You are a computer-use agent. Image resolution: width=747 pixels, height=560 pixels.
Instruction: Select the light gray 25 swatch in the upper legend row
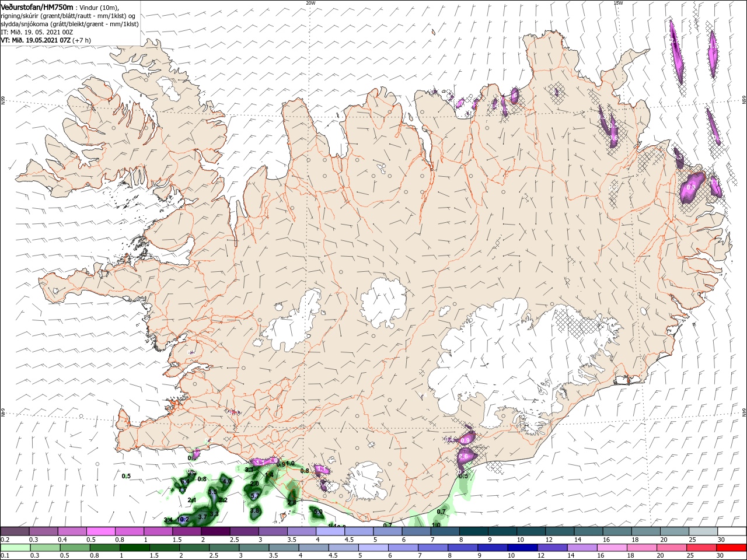tap(702, 531)
